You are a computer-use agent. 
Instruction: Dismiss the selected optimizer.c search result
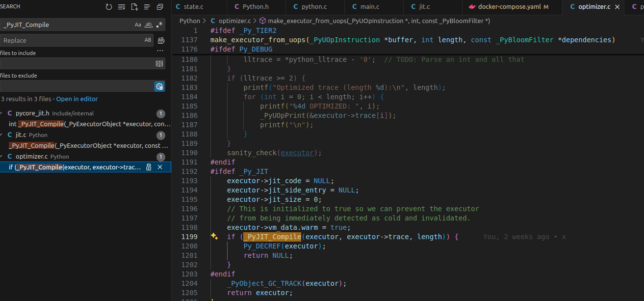tap(160, 167)
